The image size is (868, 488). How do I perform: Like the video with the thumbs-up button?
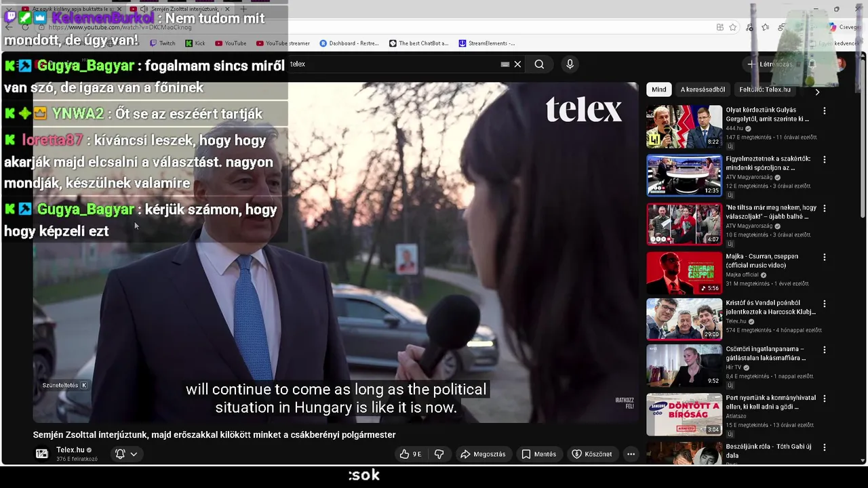click(410, 454)
